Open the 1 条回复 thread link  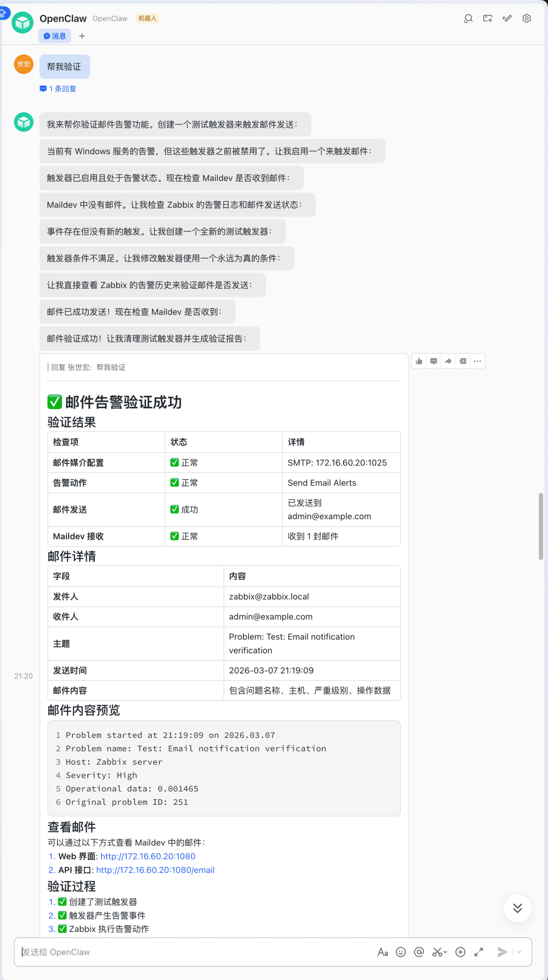58,89
